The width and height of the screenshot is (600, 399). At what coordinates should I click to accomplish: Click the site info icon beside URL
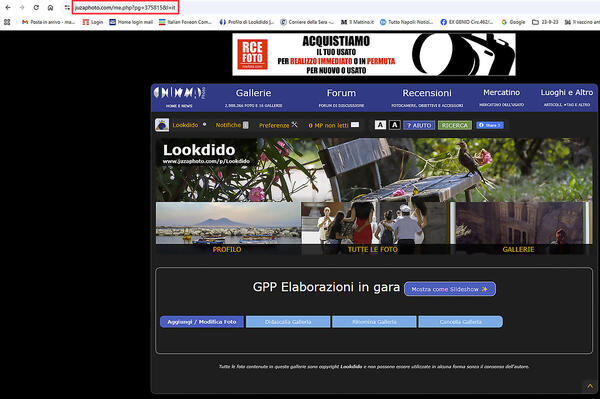click(67, 8)
